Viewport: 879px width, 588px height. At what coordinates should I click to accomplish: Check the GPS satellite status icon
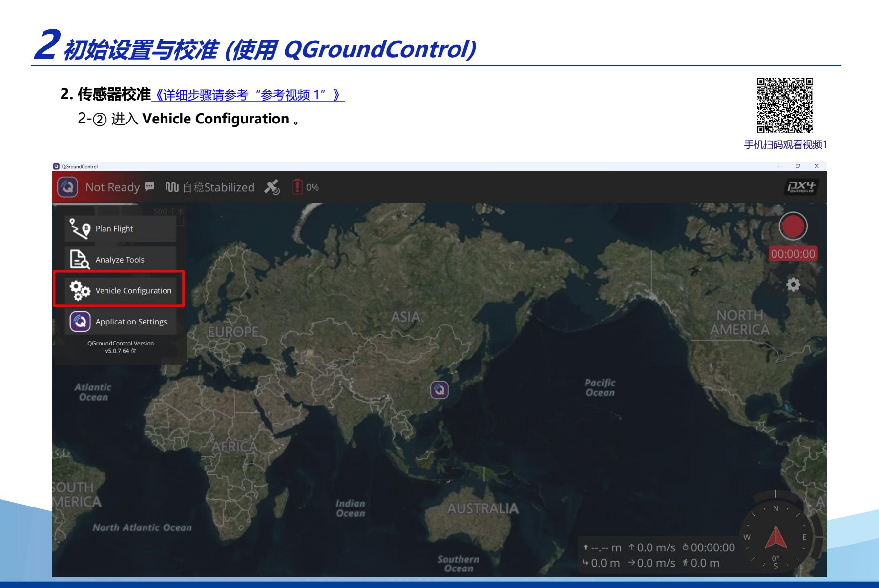272,187
